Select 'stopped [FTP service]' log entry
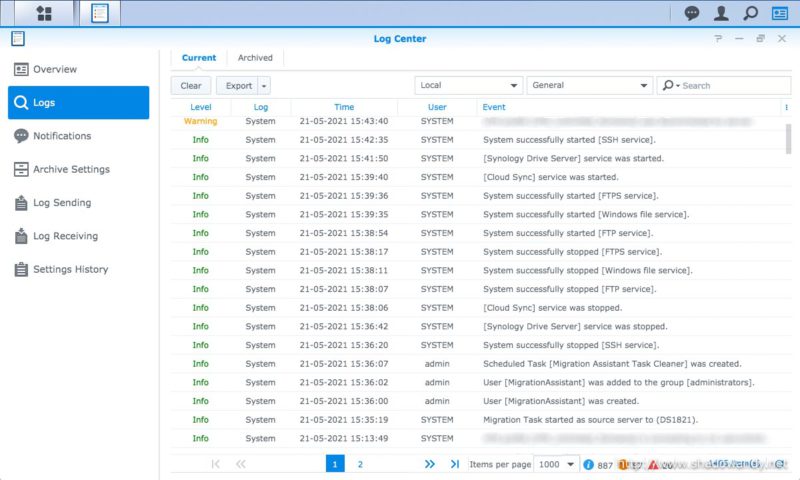This screenshot has width=800, height=480. 479,289
